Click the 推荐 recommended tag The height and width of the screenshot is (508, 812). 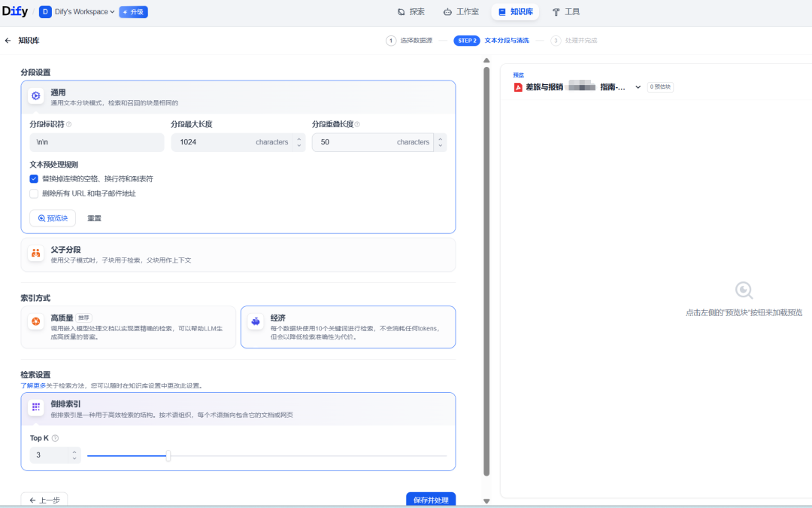(84, 318)
